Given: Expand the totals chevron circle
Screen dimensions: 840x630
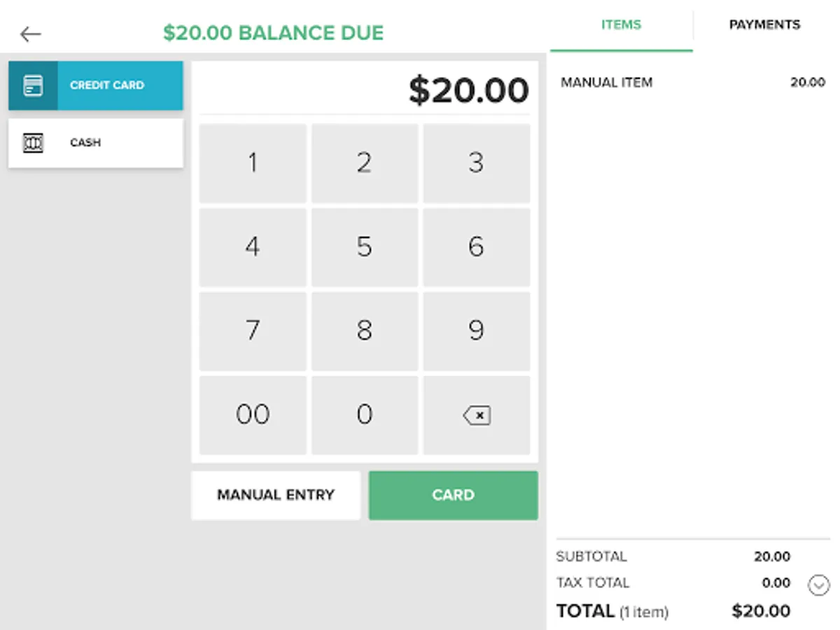Looking at the screenshot, I should 818,584.
